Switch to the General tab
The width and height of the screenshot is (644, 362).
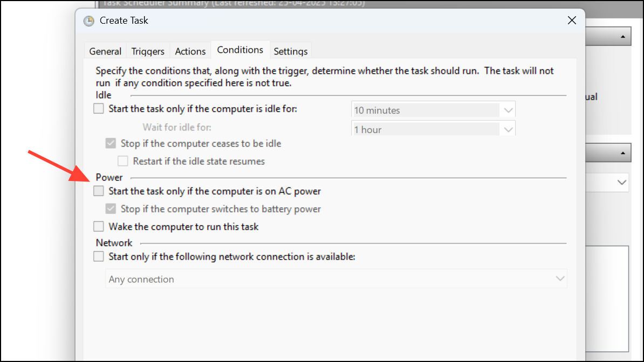click(x=105, y=51)
